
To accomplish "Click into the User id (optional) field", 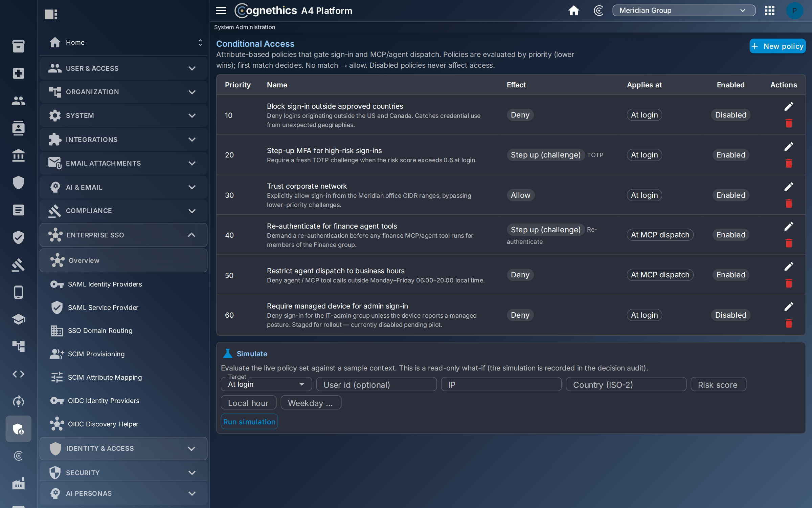I will 377,384.
